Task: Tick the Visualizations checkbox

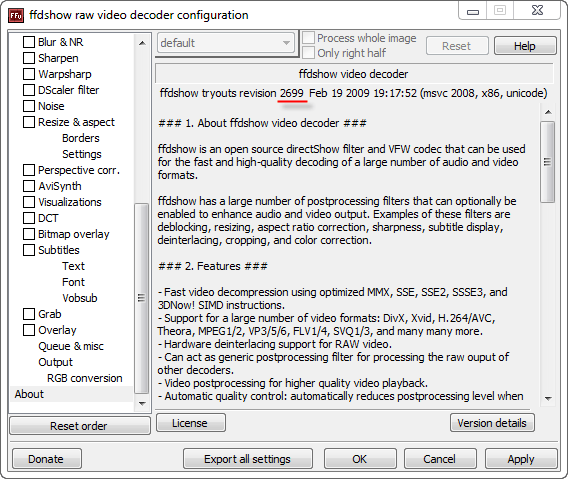Action: (29, 202)
